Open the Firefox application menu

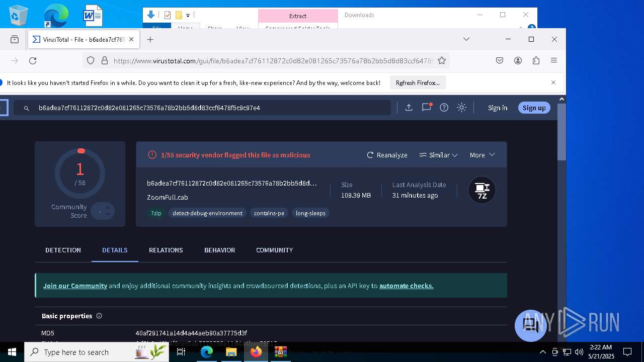[554, 61]
